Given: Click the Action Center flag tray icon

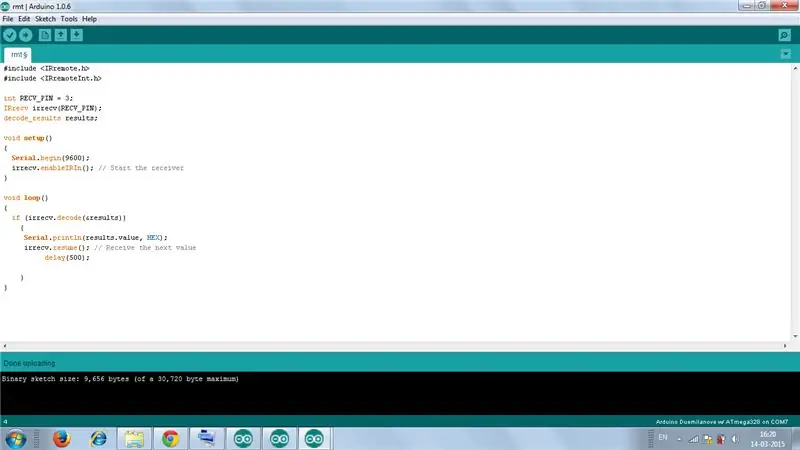Looking at the screenshot, I should pos(707,439).
